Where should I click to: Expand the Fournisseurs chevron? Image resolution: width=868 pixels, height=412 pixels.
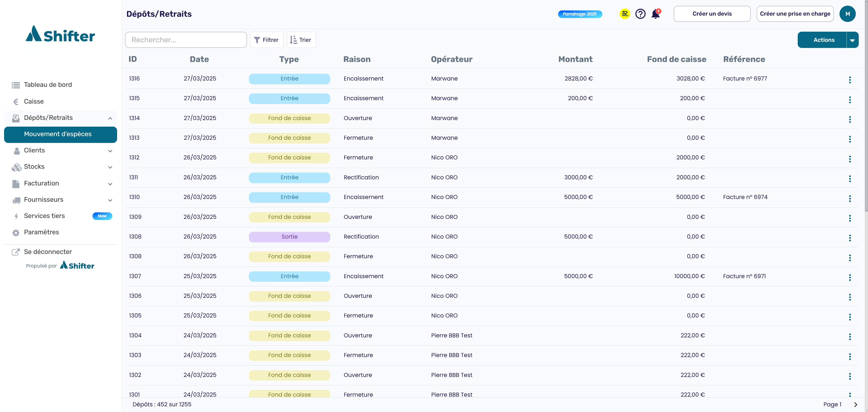[110, 200]
